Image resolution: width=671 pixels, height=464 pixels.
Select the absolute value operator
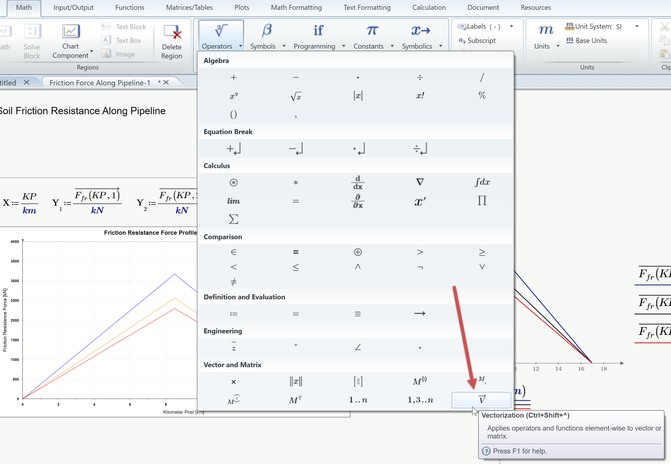coord(358,96)
